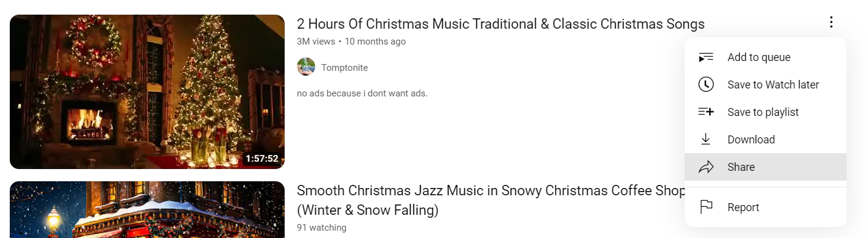The image size is (868, 238).
Task: Click the Report flag icon
Action: pyautogui.click(x=706, y=207)
